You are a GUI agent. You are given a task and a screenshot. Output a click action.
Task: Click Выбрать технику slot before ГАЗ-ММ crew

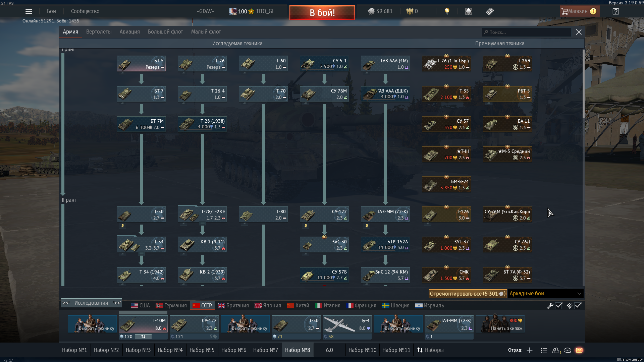point(398,324)
